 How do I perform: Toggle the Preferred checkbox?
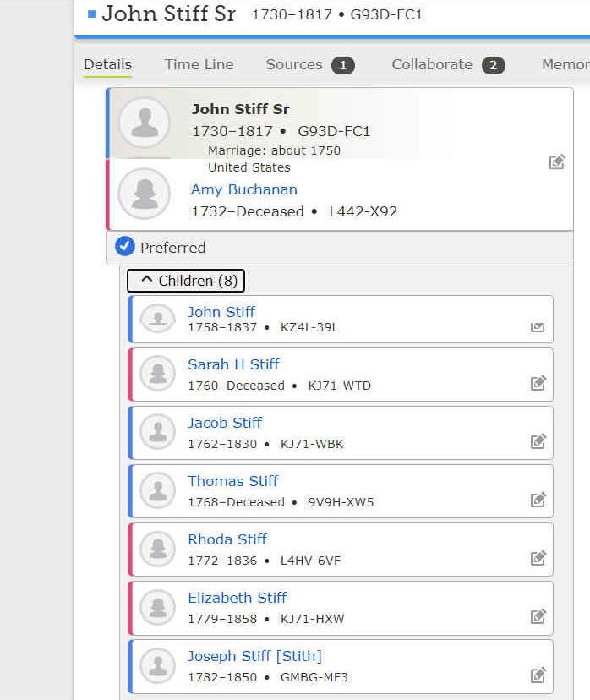coord(125,247)
